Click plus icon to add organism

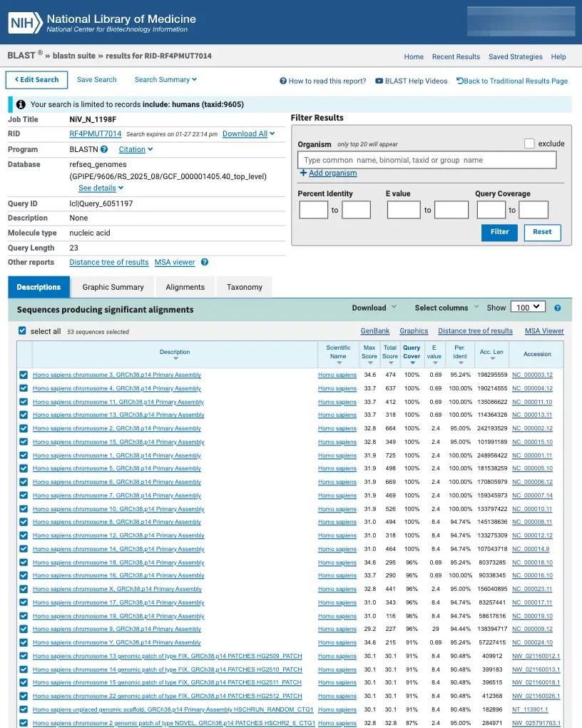point(303,173)
